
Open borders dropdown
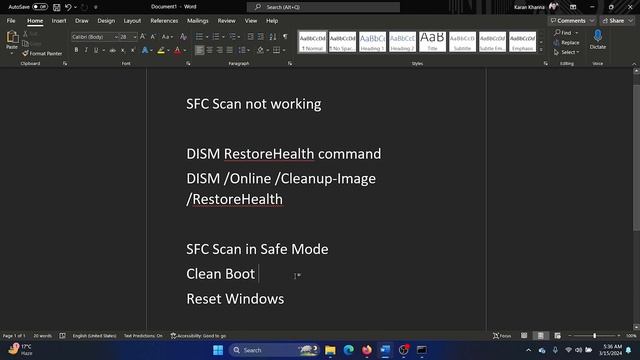tap(284, 50)
